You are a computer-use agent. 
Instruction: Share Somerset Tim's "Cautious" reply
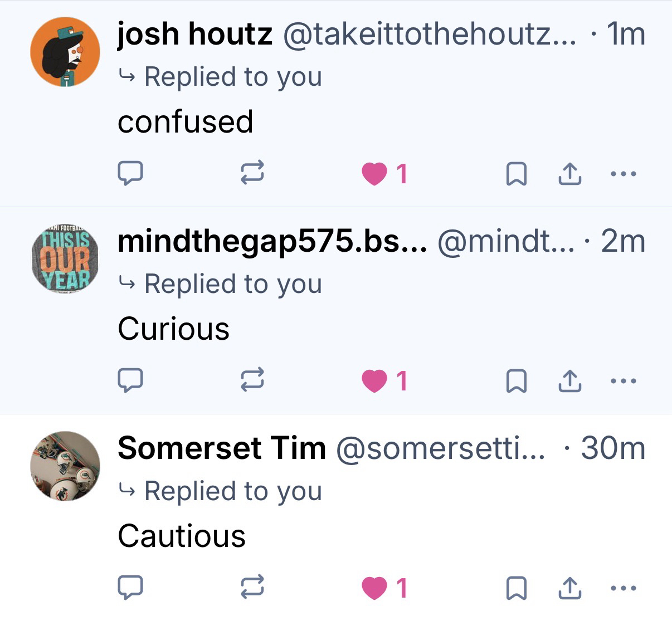pos(569,588)
